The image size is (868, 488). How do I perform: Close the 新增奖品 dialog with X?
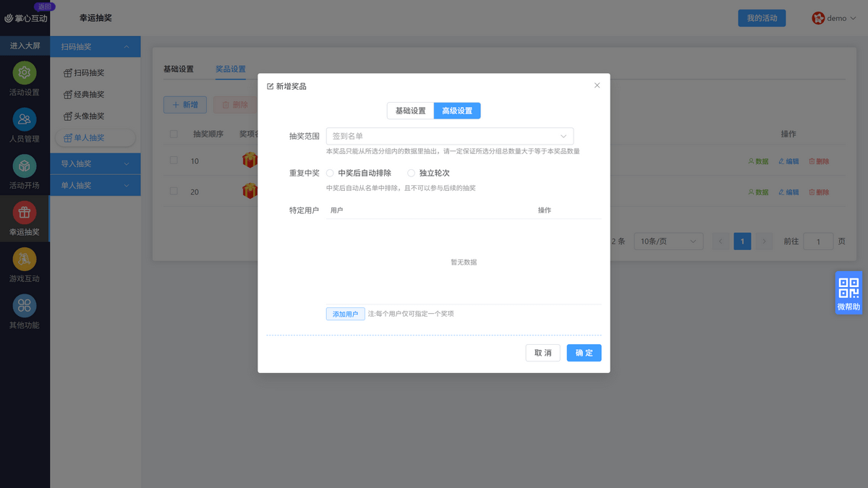tap(597, 85)
